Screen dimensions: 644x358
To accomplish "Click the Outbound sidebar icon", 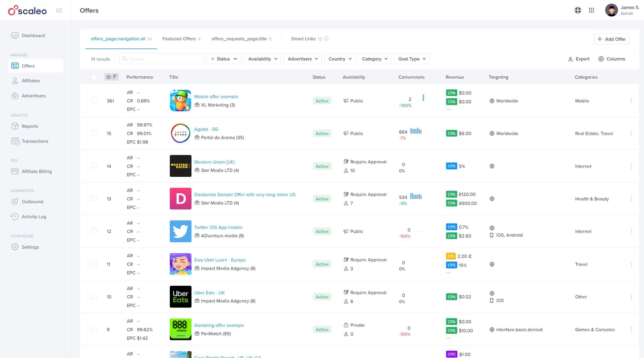I will [15, 201].
